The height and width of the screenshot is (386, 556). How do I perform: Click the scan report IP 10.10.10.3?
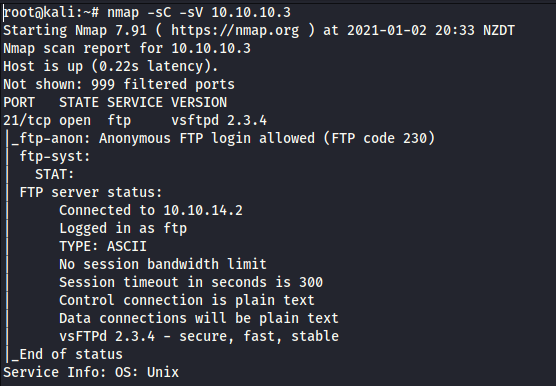[x=211, y=49]
